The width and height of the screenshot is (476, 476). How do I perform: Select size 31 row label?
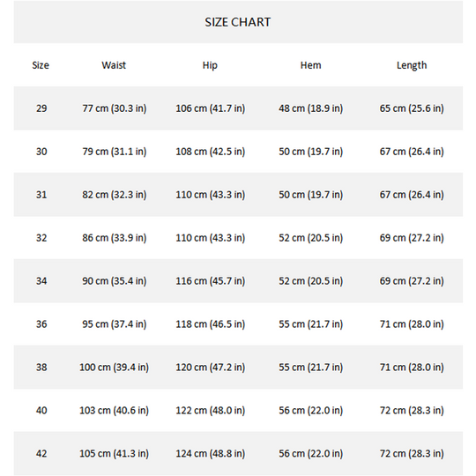41,195
